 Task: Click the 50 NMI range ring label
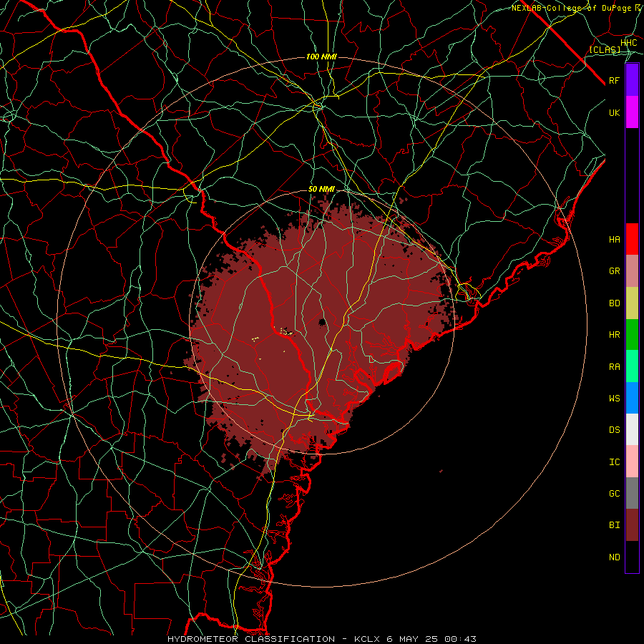[x=321, y=190]
